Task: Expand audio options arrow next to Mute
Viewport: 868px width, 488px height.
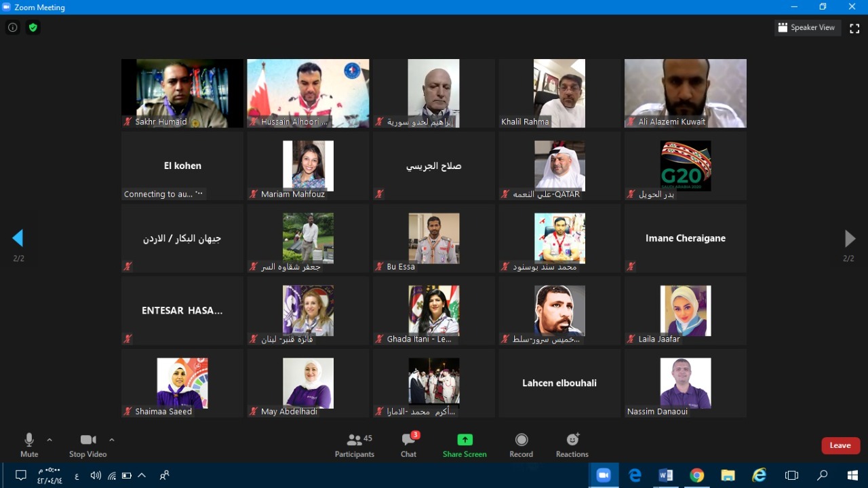Action: 50,440
